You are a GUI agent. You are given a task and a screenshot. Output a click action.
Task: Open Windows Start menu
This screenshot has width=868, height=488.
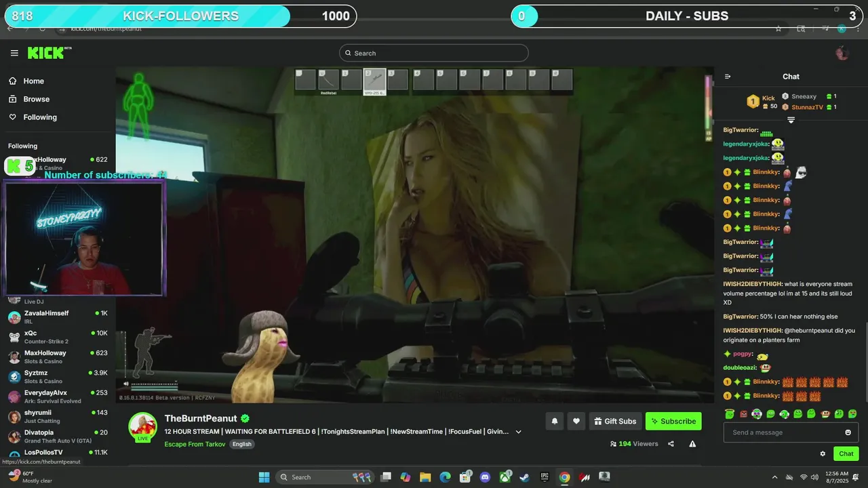(264, 477)
